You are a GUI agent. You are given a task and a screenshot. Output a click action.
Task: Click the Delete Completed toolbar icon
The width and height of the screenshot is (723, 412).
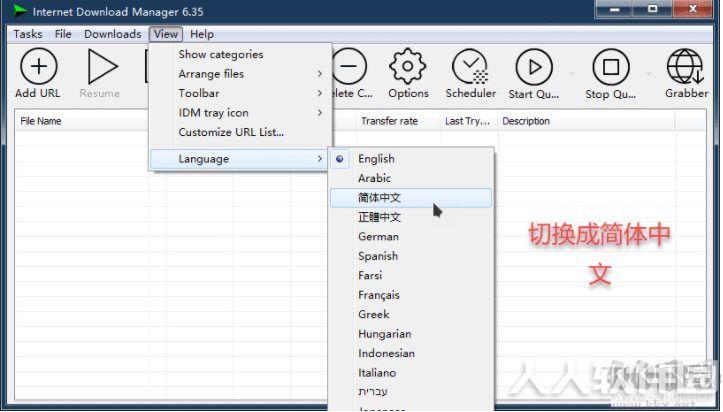click(x=349, y=67)
